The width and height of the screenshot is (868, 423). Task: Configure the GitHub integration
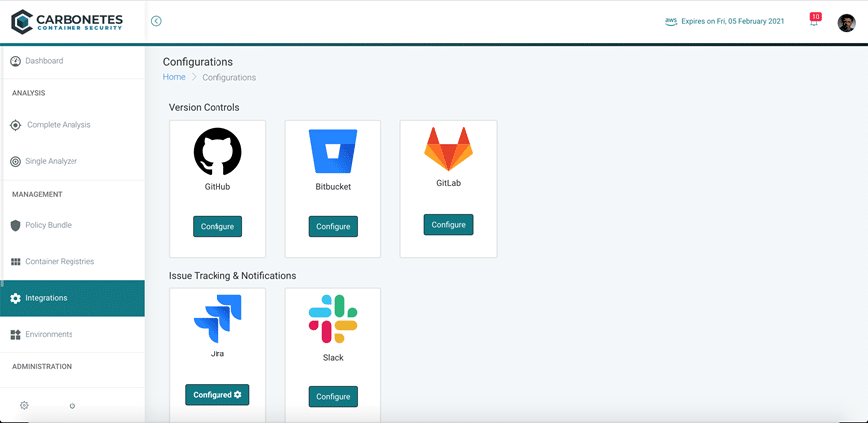click(x=217, y=227)
